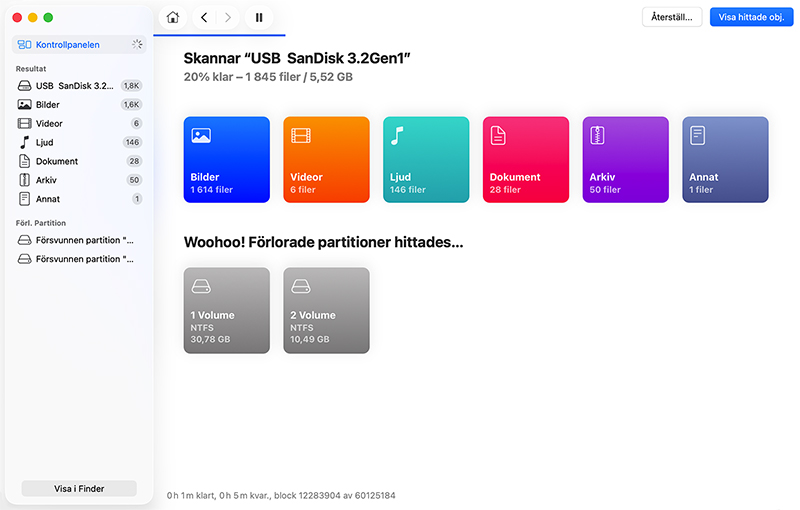Go back with the left arrow
This screenshot has height=510, width=800.
point(204,17)
